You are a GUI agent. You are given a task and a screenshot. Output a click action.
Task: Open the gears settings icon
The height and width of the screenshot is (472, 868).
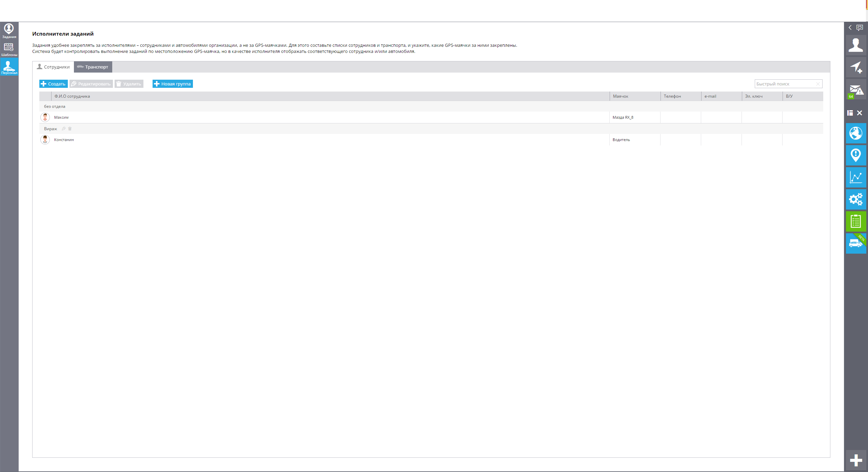[856, 199]
